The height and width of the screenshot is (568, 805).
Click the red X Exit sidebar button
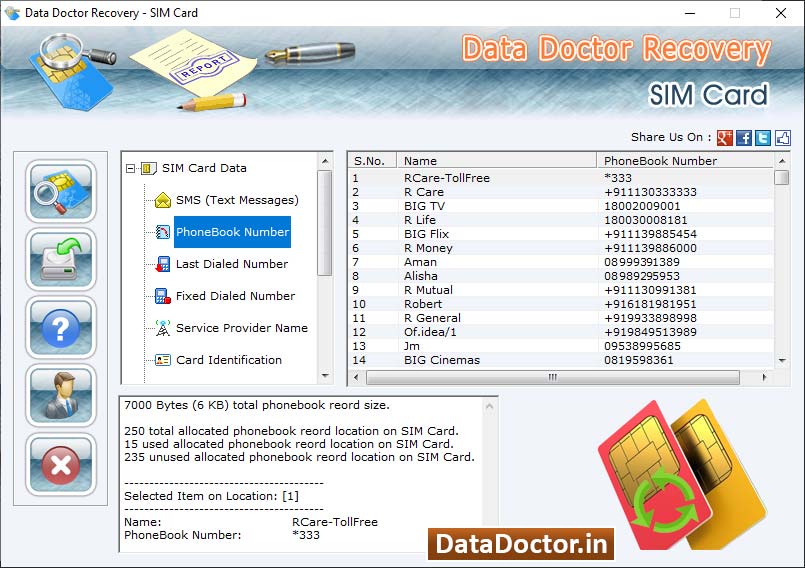(x=61, y=464)
